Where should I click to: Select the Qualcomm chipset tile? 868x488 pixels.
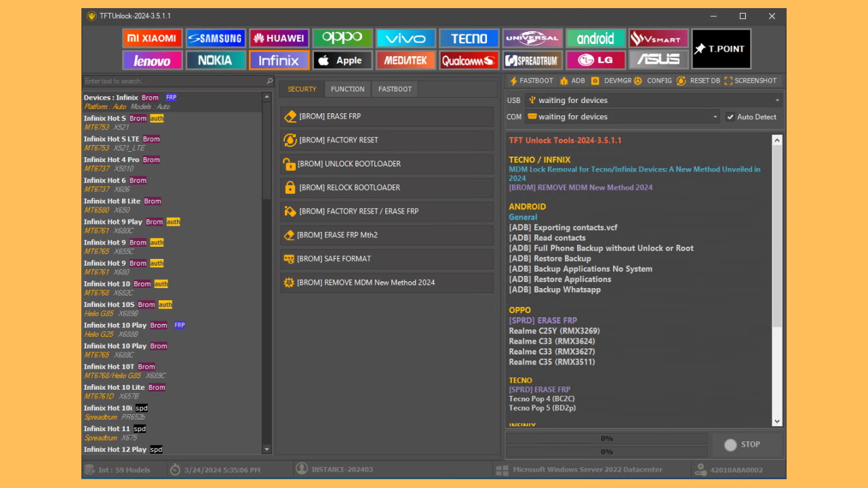[469, 60]
